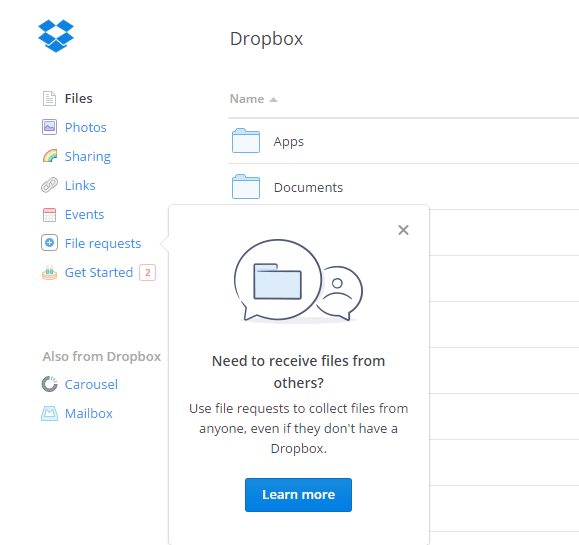Open the Mailbox link
This screenshot has width=579, height=545.
click(x=89, y=414)
